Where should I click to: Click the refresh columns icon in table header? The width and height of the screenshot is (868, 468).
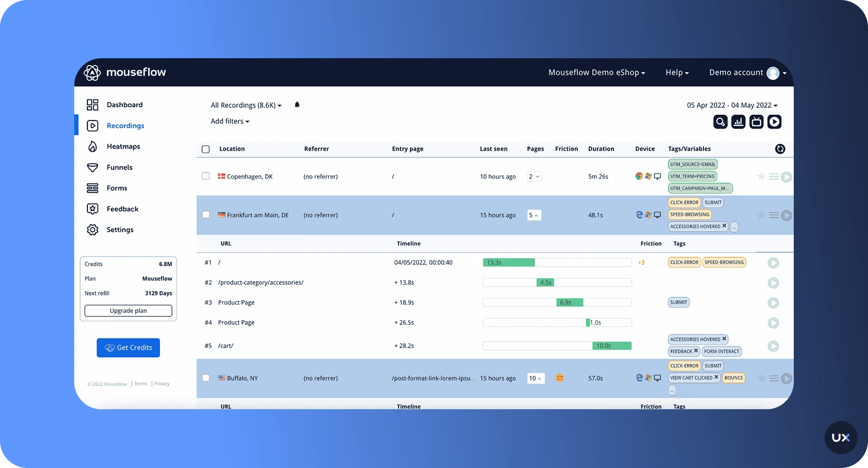(x=780, y=149)
